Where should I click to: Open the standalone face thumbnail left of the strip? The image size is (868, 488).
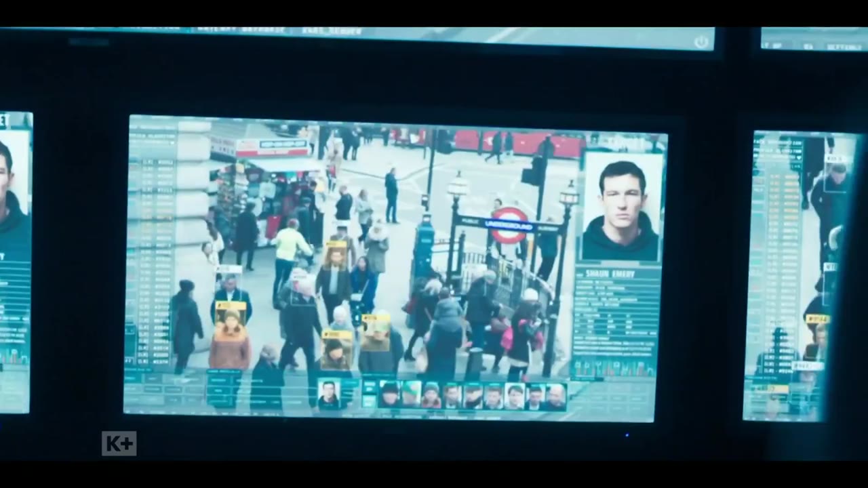click(x=329, y=394)
